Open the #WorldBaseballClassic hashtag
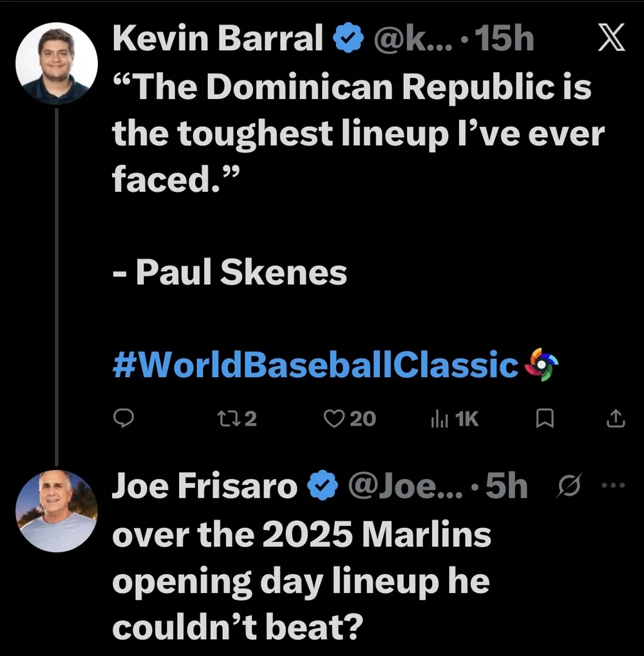Viewport: 644px width, 656px height. pos(316,365)
